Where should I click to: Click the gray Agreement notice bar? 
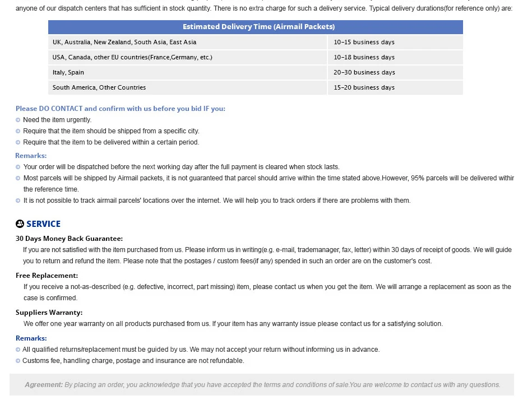point(262,385)
